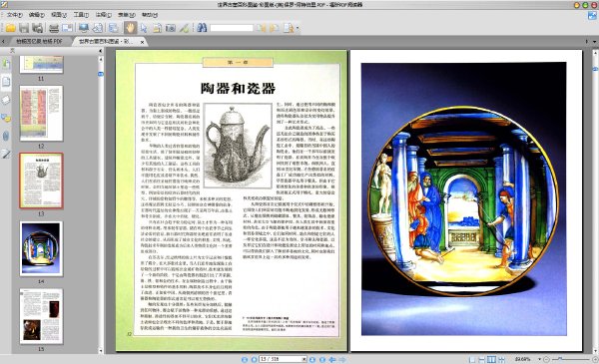Toggle two-page facing layout view
The height and width of the screenshot is (364, 599).
[491, 359]
